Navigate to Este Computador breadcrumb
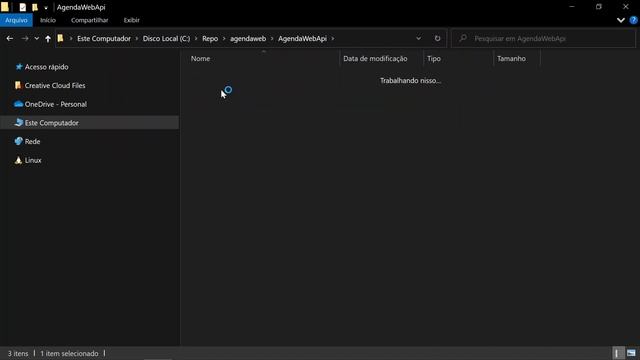Image resolution: width=640 pixels, height=360 pixels. tap(104, 38)
